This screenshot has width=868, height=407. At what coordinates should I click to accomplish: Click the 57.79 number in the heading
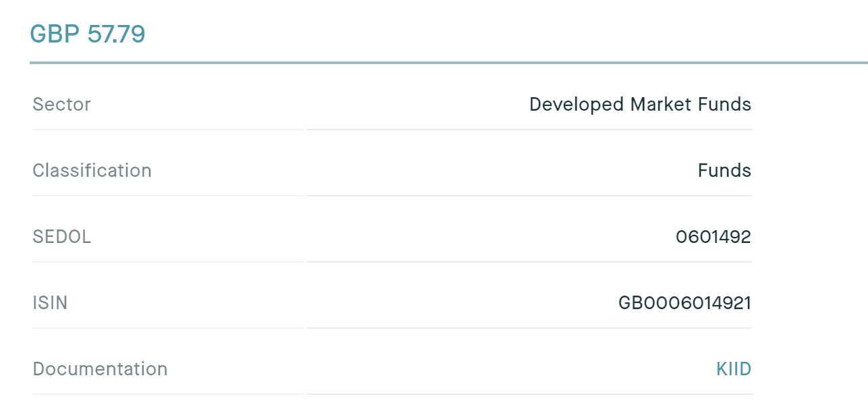[116, 34]
